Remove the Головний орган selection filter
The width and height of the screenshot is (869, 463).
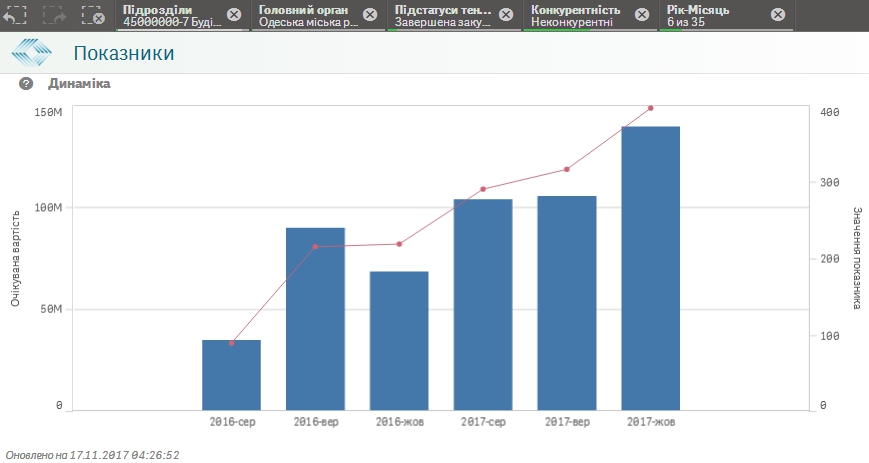[369, 15]
